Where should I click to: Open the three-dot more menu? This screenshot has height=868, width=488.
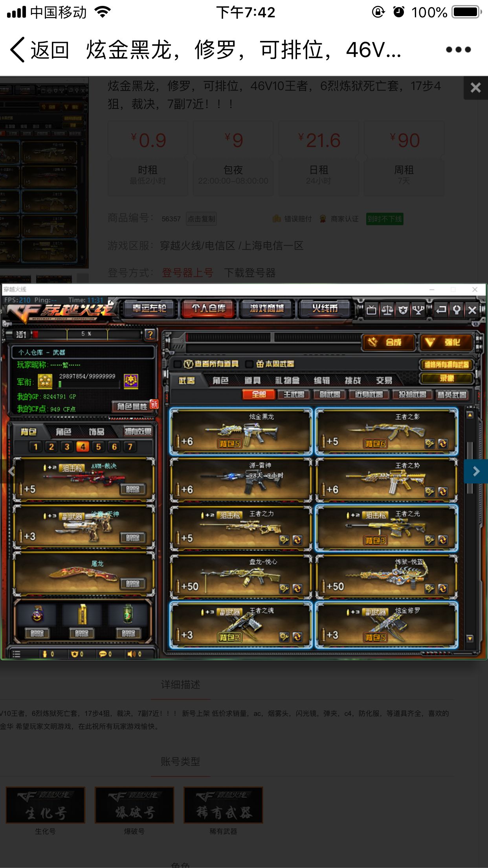pyautogui.click(x=458, y=50)
